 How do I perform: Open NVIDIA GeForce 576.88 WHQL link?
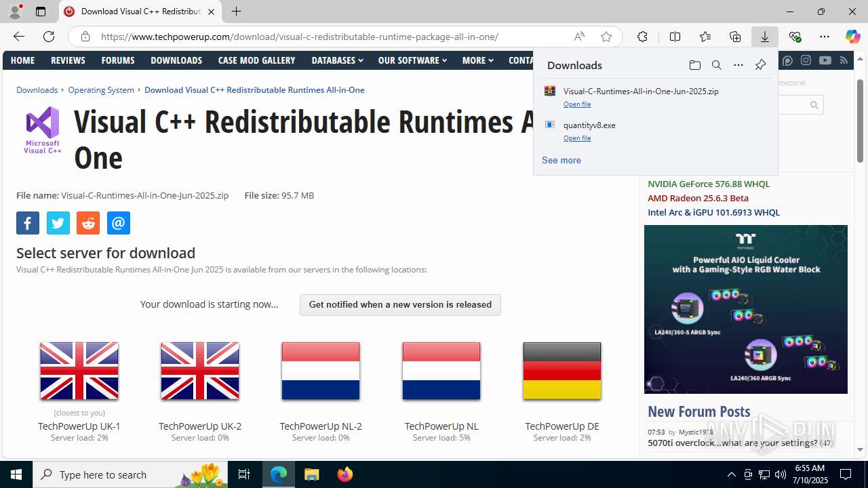[x=709, y=184]
